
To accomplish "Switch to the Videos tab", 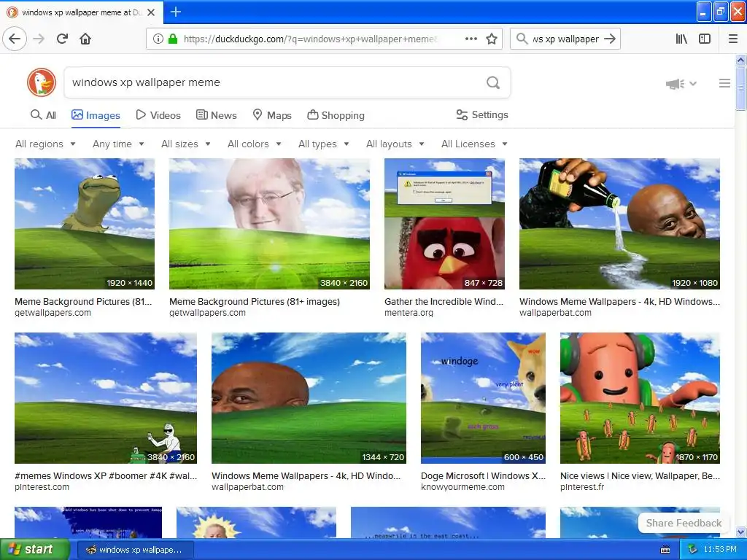I will (158, 115).
